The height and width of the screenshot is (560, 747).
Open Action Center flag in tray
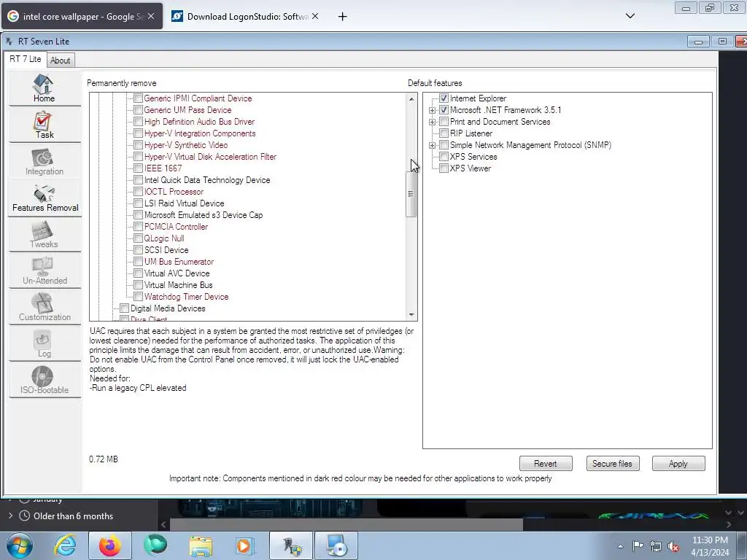[638, 546]
